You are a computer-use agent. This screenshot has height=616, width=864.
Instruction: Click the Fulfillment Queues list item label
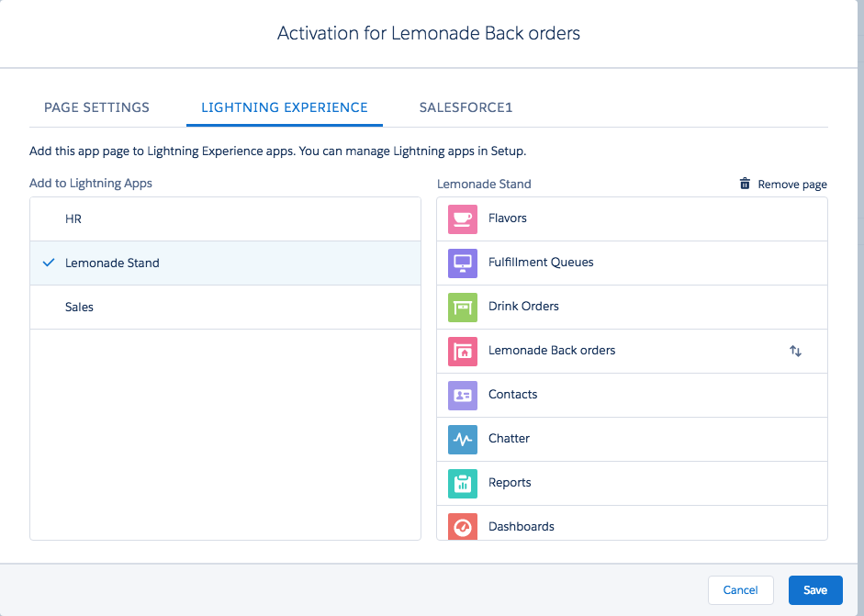point(541,263)
